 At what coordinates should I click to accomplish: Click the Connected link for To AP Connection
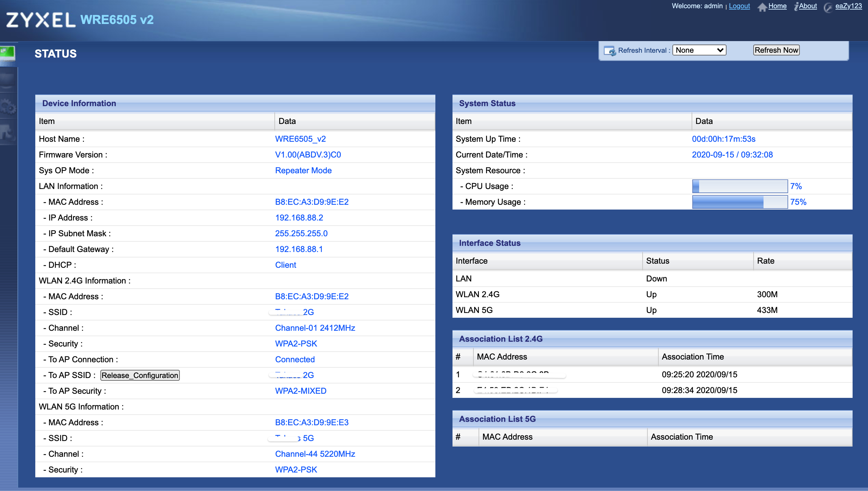click(295, 359)
